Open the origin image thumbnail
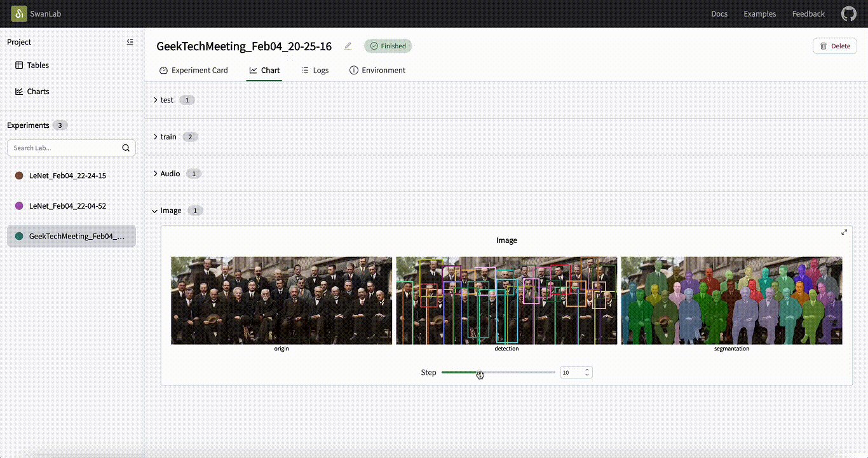The height and width of the screenshot is (458, 868). 281,300
